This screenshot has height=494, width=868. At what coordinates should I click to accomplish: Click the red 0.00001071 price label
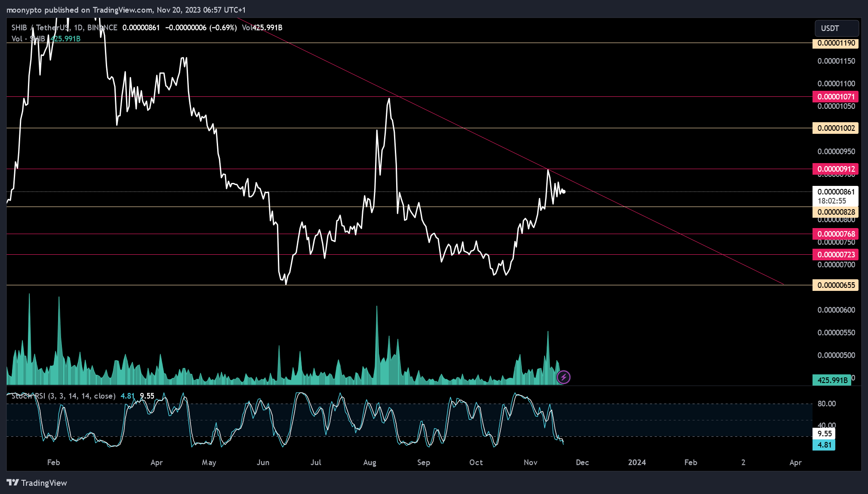[835, 97]
